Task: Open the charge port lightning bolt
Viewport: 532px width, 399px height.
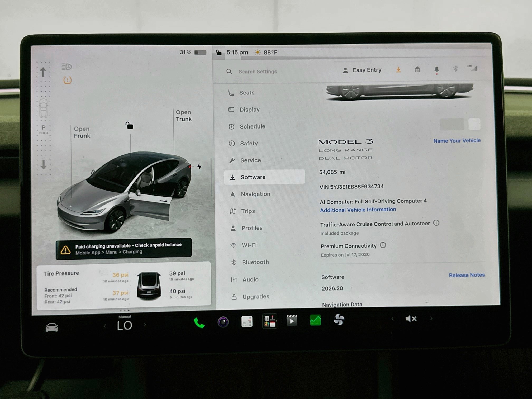Action: (199, 166)
